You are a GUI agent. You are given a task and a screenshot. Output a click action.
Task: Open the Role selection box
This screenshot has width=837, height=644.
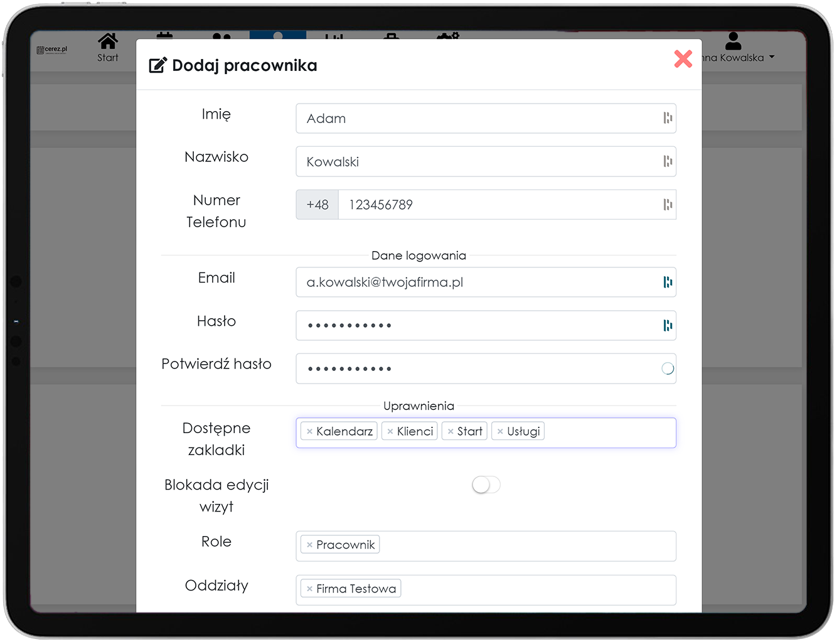click(x=527, y=546)
